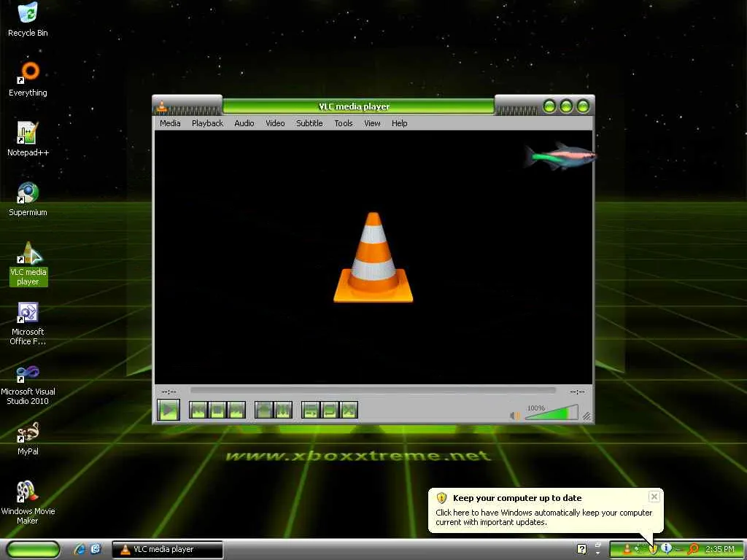Click Windows Security shield tray icon

click(x=653, y=549)
